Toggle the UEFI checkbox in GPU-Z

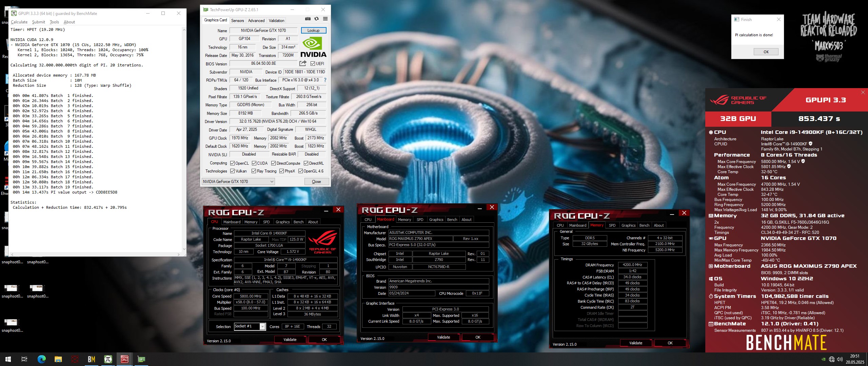click(313, 64)
